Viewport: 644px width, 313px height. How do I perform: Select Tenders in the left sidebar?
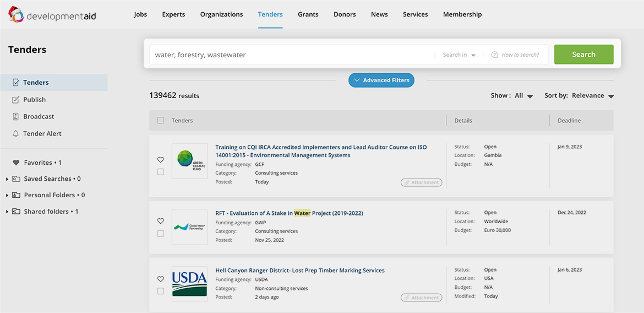54,83
